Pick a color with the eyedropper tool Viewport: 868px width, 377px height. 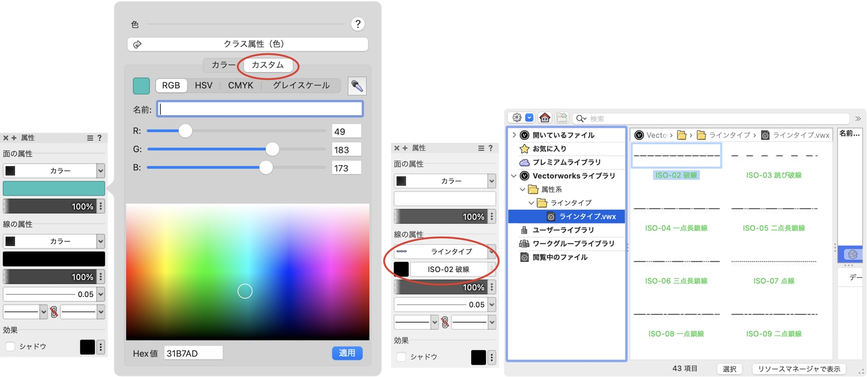[x=357, y=86]
